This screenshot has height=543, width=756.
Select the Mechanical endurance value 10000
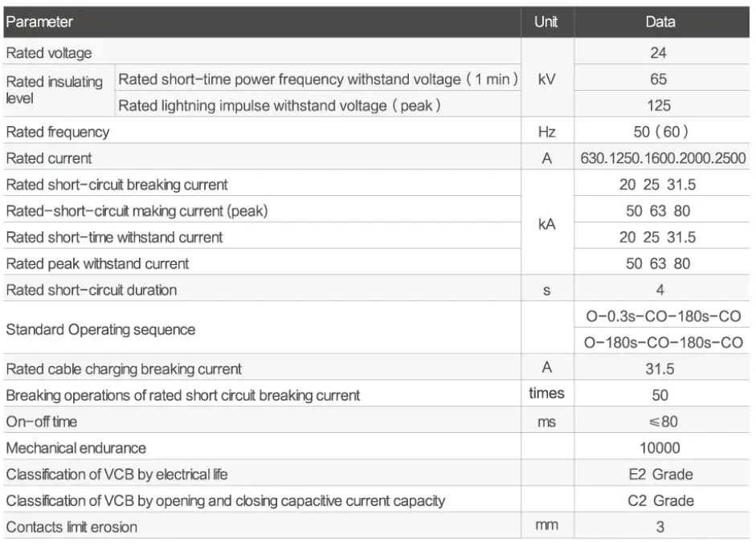tap(660, 448)
